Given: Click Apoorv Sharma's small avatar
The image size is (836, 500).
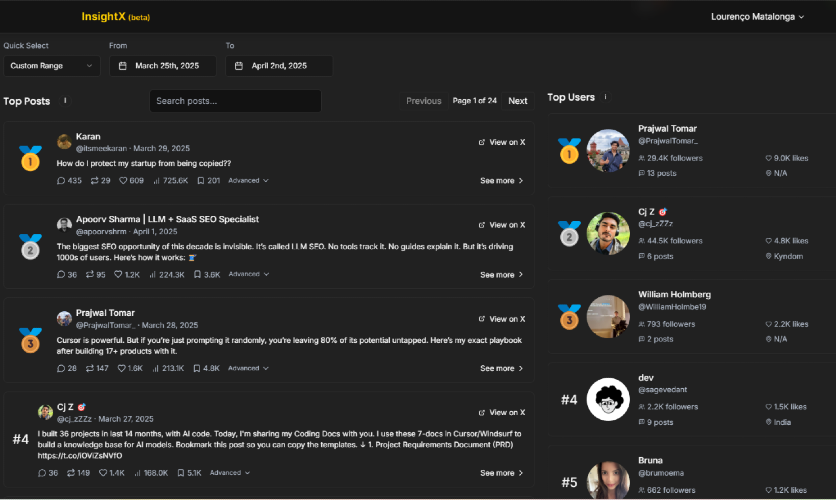Looking at the screenshot, I should coord(64,224).
